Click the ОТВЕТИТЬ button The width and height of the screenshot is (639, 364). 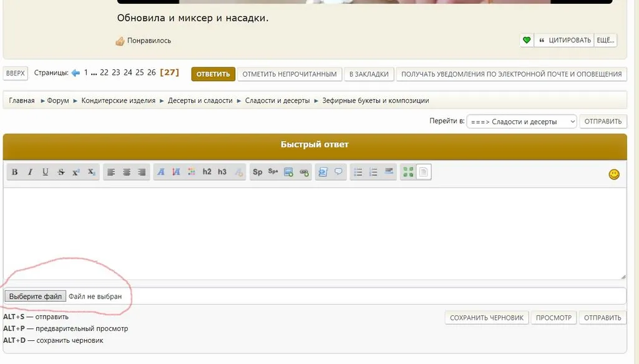pyautogui.click(x=213, y=74)
